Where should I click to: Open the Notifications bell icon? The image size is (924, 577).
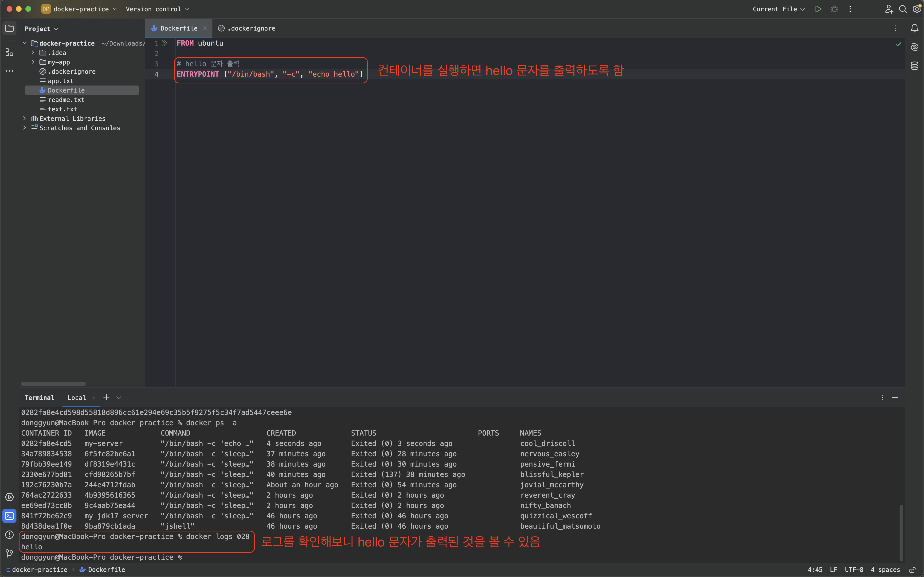tap(914, 28)
